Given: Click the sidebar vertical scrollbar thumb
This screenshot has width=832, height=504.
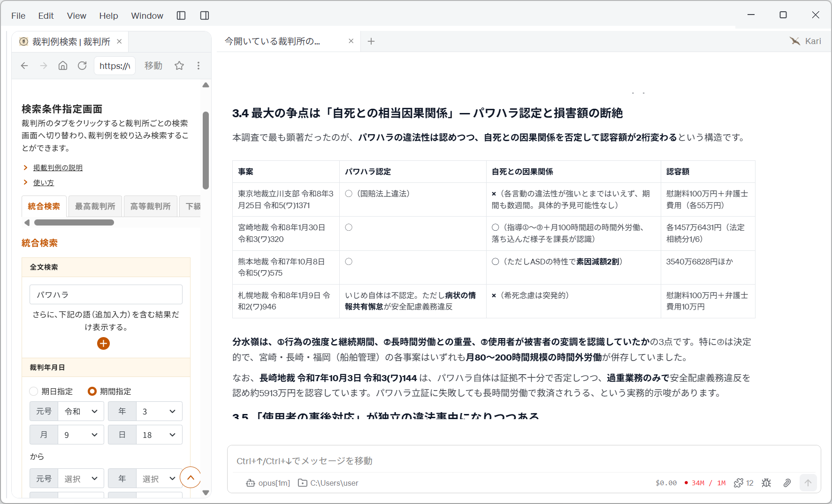Looking at the screenshot, I should tap(206, 150).
